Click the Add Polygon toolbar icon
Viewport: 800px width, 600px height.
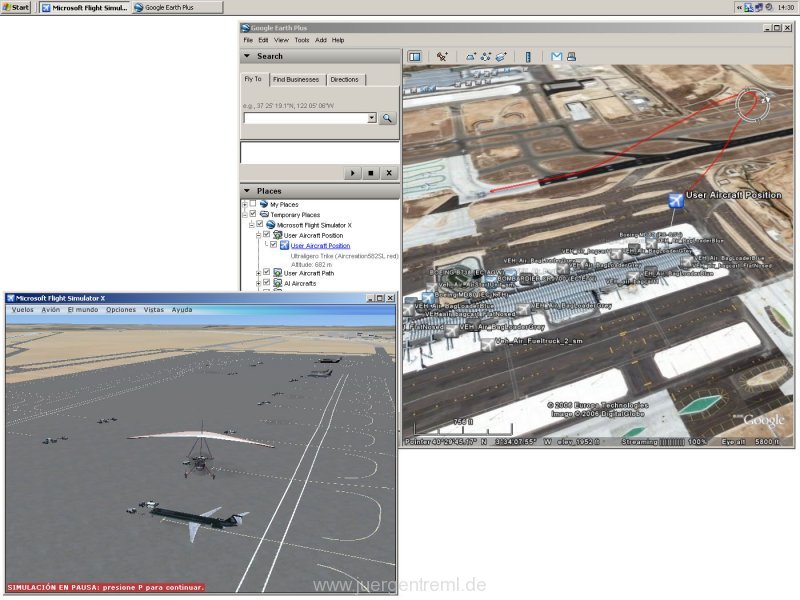coord(470,57)
